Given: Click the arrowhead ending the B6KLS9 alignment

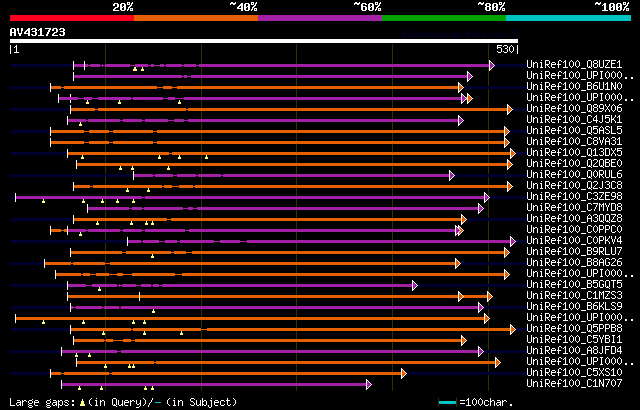Looking at the screenshot, I should coord(481,308).
